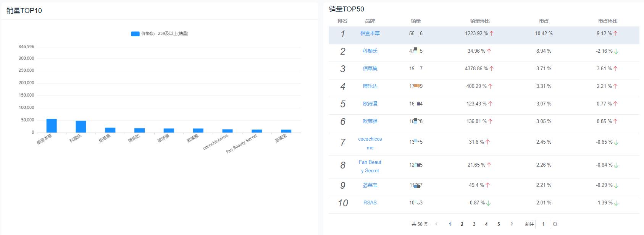Open the 相宜本草 brand link

[x=370, y=33]
